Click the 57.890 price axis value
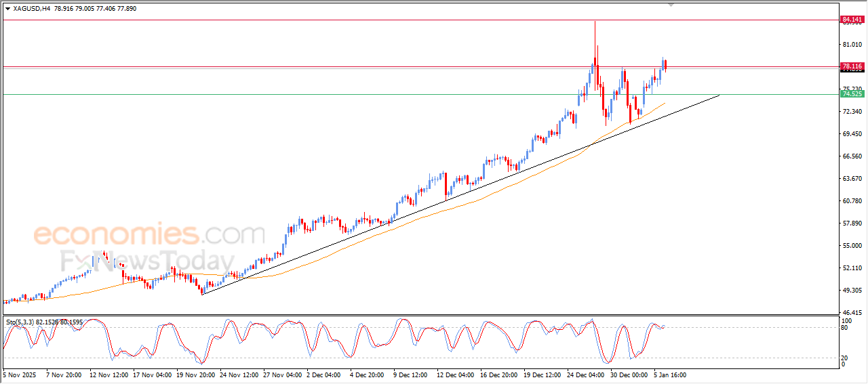The width and height of the screenshot is (868, 384). [852, 223]
